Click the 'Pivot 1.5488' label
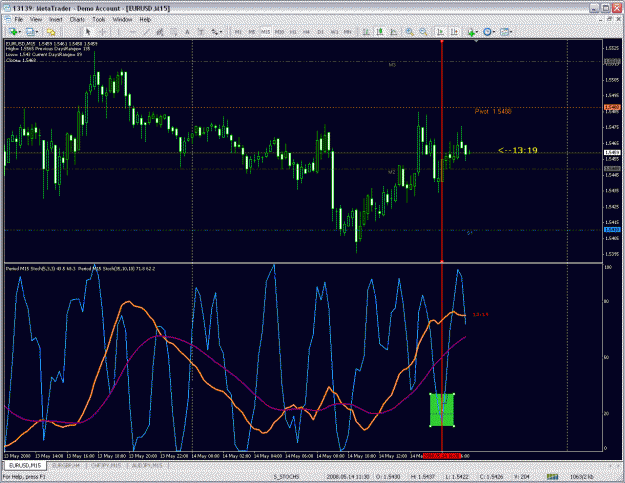The width and height of the screenshot is (625, 483). click(x=493, y=111)
